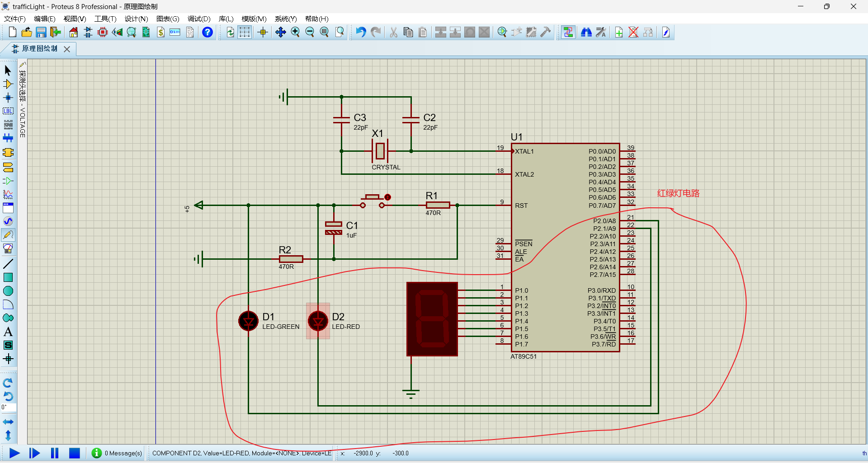The width and height of the screenshot is (868, 463).
Task: Click the rotation angle input field
Action: pyautogui.click(x=9, y=407)
